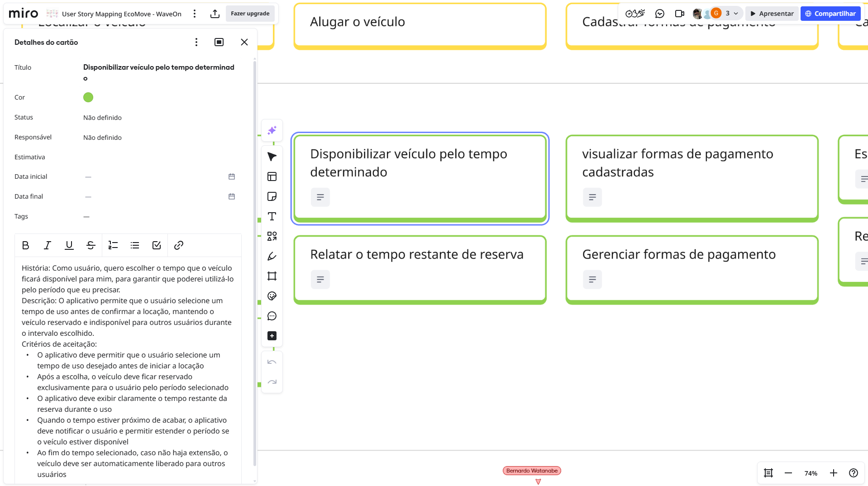Select the sticky note tool
Viewport: 868px width, 486px height.
272,196
